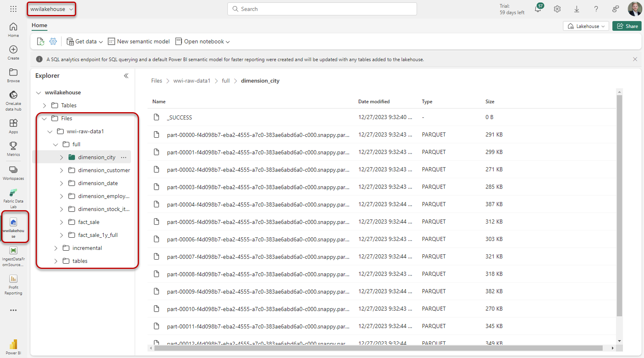Click full in the breadcrumb
The height and width of the screenshot is (358, 644).
(226, 80)
